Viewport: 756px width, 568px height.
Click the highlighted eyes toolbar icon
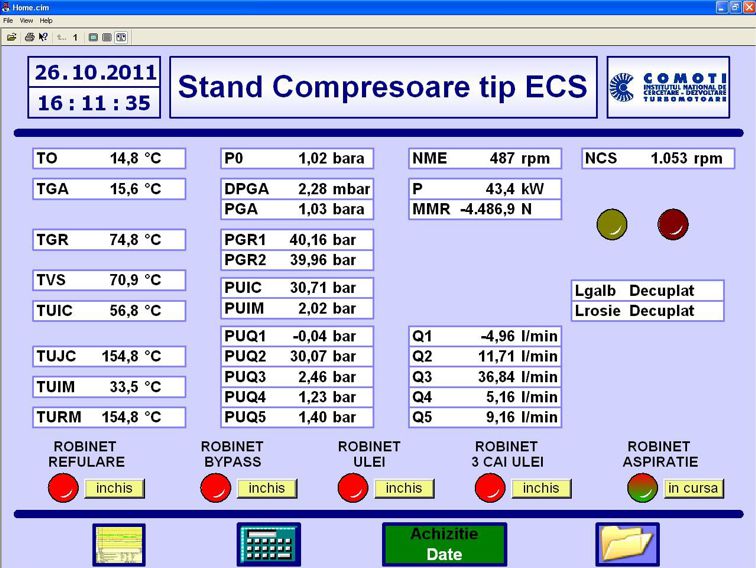(x=121, y=37)
